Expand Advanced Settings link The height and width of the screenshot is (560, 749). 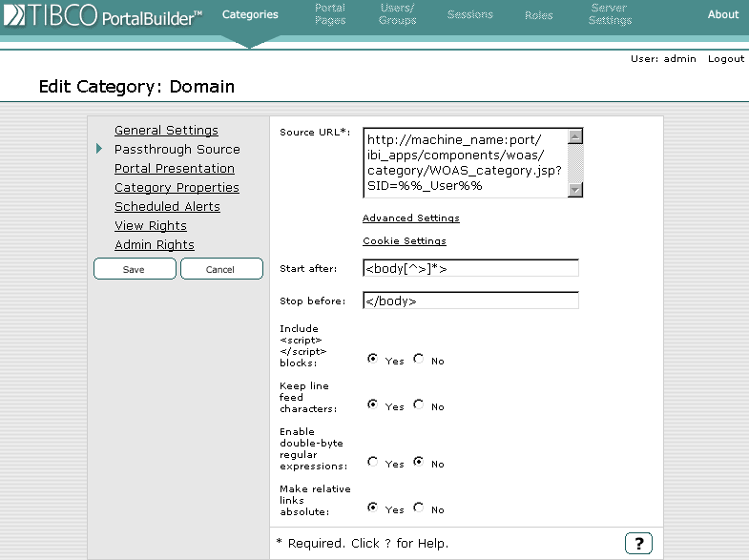click(410, 218)
